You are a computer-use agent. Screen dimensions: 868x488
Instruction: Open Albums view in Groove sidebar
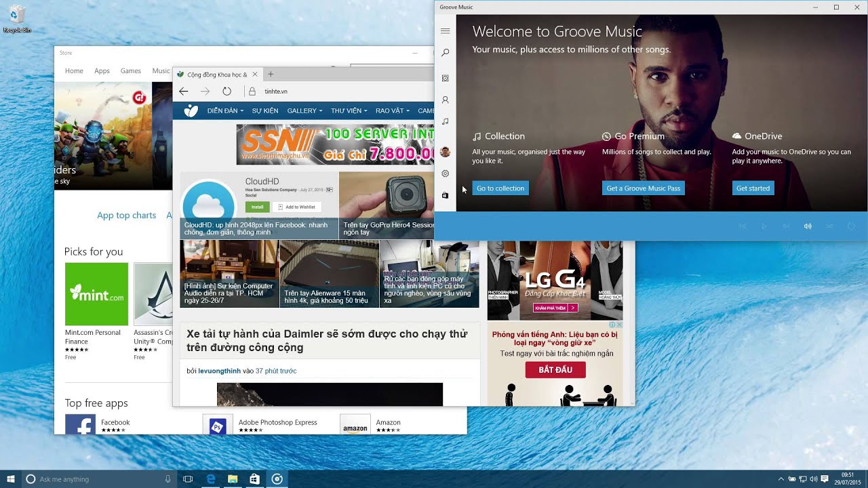pos(445,78)
